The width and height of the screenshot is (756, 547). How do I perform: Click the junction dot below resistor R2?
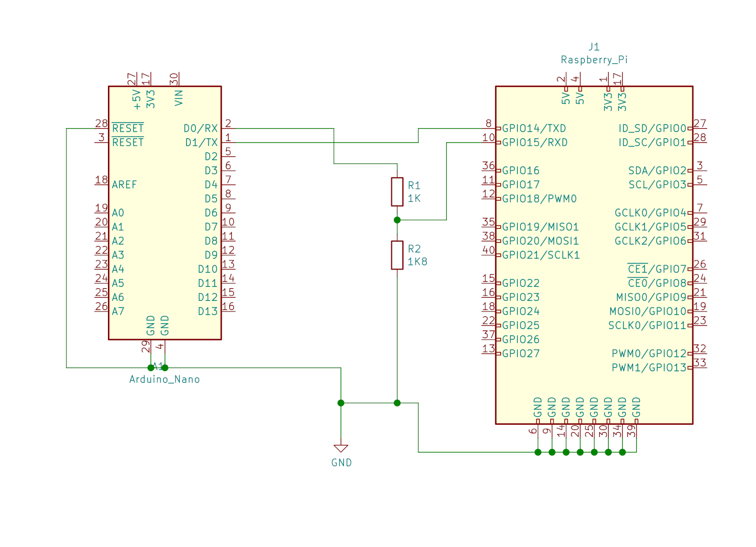397,403
